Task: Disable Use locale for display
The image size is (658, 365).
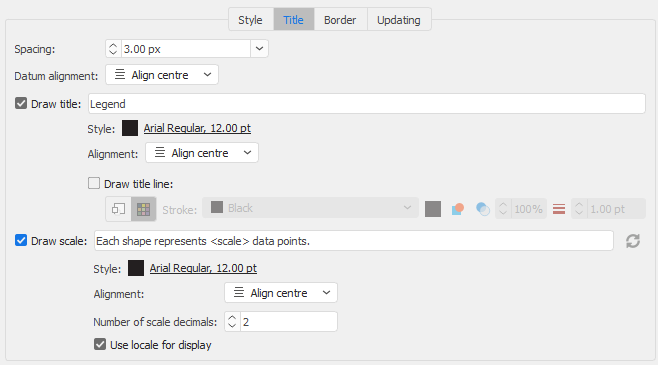Action: coord(100,344)
